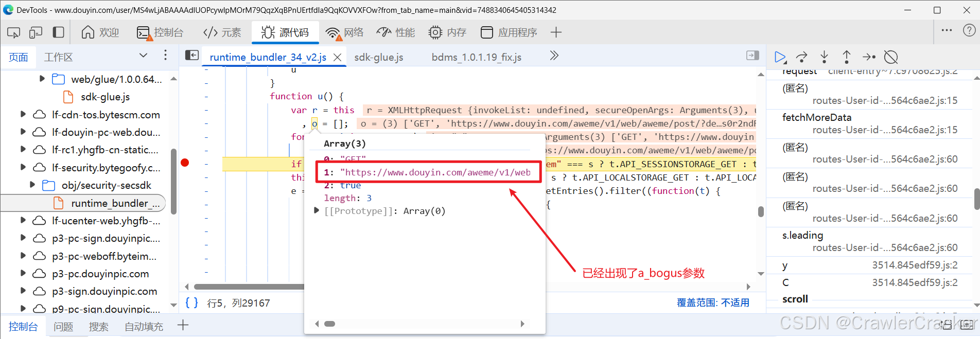Expand lf-cdn-tos.bytescm.com domain
The image size is (980, 339).
click(x=23, y=114)
